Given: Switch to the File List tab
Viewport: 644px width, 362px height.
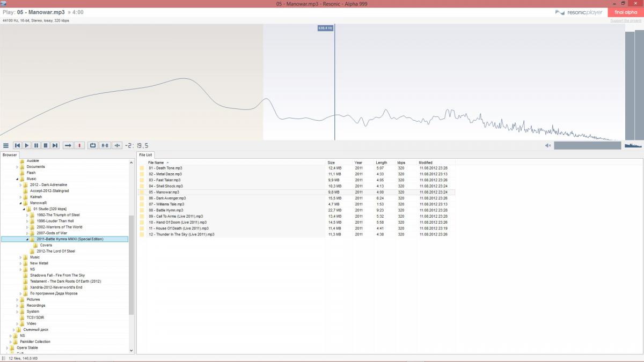Looking at the screenshot, I should pyautogui.click(x=146, y=155).
